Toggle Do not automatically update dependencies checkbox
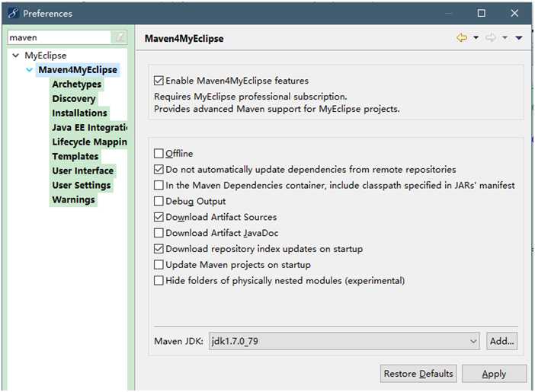Viewport: 535px width, 392px height. pyautogui.click(x=159, y=170)
